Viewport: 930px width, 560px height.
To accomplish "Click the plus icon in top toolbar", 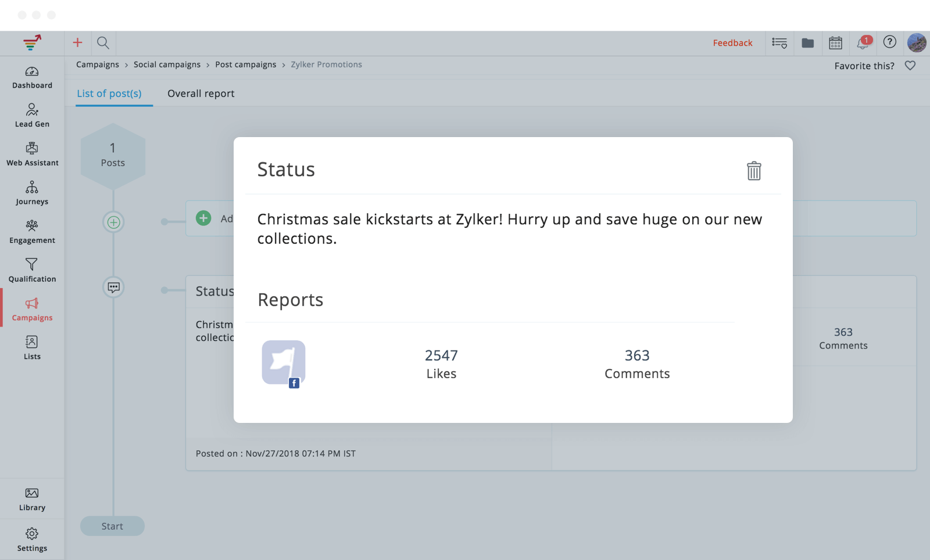I will pyautogui.click(x=77, y=42).
